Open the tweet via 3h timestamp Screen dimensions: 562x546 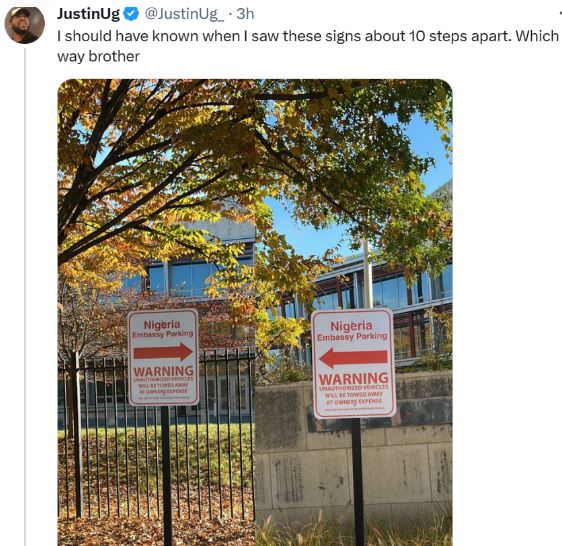coord(246,14)
